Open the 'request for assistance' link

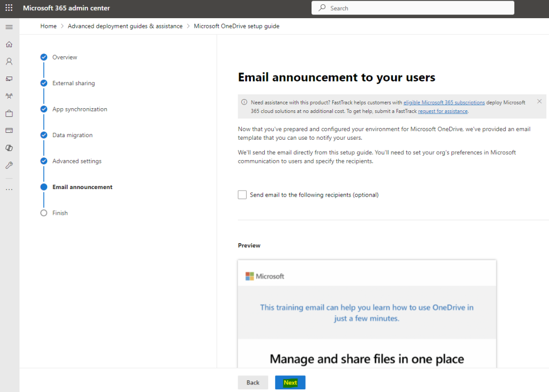pos(443,111)
